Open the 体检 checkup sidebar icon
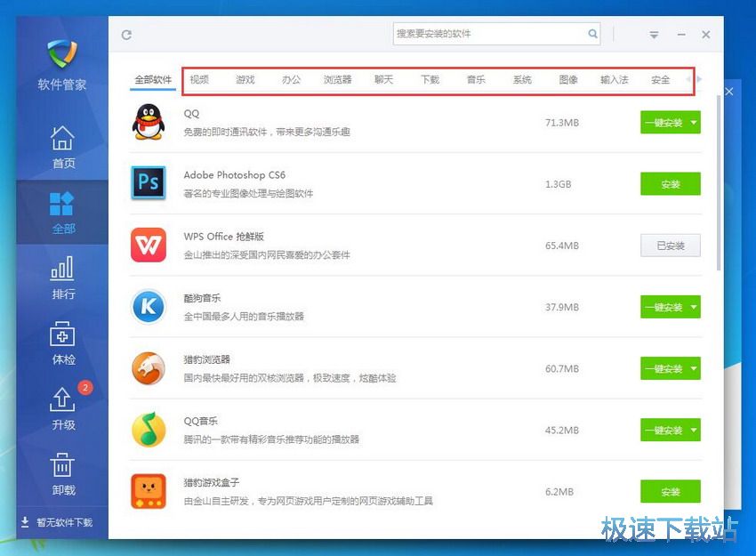The image size is (756, 556). [x=62, y=334]
